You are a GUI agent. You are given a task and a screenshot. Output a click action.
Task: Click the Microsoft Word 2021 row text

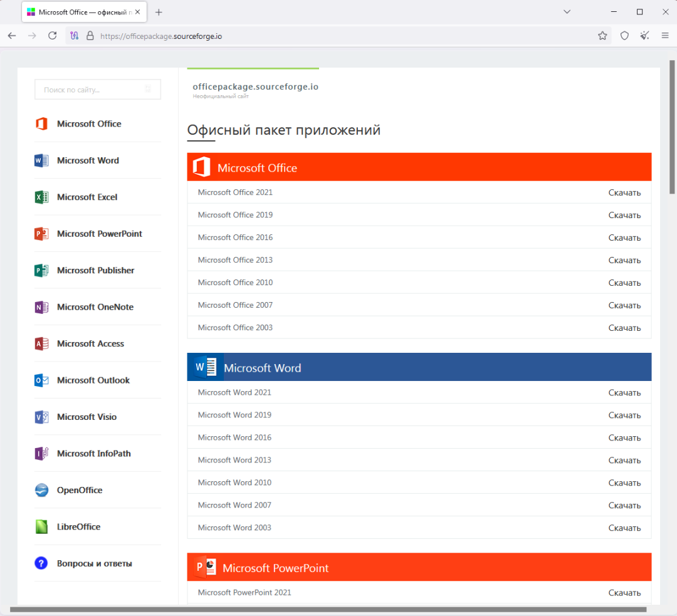pyautogui.click(x=234, y=392)
